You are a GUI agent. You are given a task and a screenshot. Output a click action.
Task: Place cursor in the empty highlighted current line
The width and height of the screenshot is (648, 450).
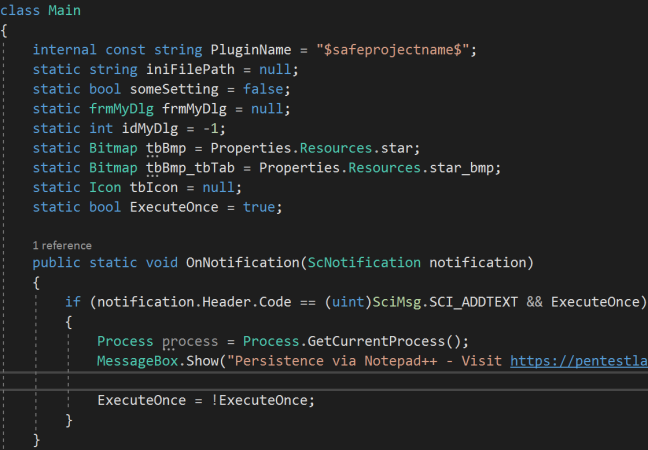324,381
